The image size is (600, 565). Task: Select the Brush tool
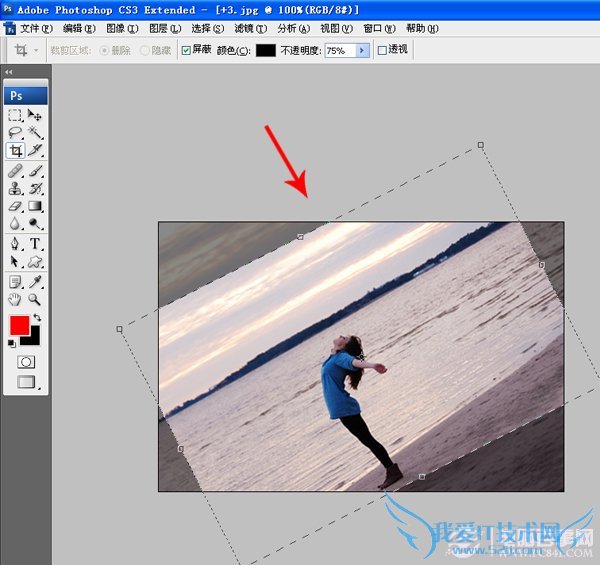click(35, 171)
